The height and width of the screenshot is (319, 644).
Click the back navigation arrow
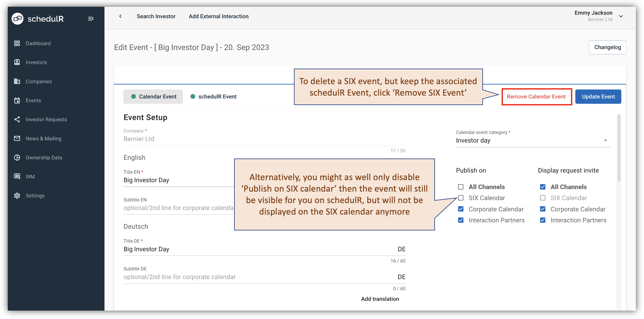[x=120, y=16]
